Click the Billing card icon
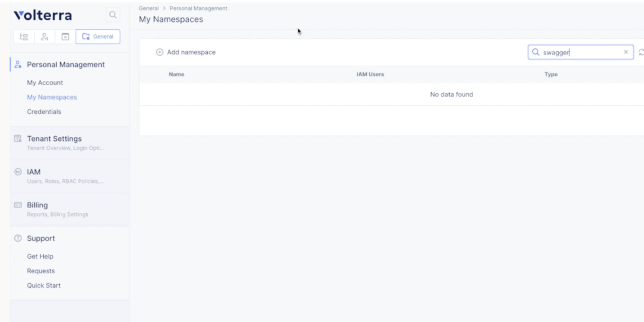Image resolution: width=644 pixels, height=322 pixels. [x=18, y=205]
